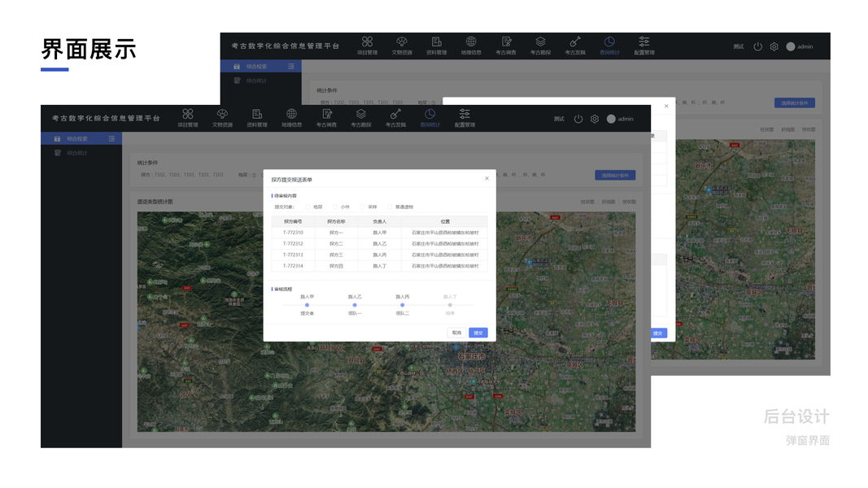Switch to 折线图 view in back window
Screen dimensions: 868x488
[x=787, y=129]
